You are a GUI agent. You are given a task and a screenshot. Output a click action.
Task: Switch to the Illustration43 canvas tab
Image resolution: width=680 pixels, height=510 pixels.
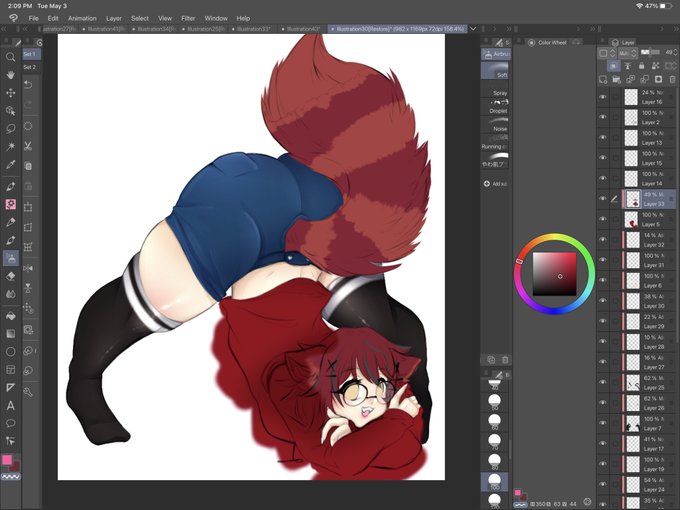coord(301,29)
